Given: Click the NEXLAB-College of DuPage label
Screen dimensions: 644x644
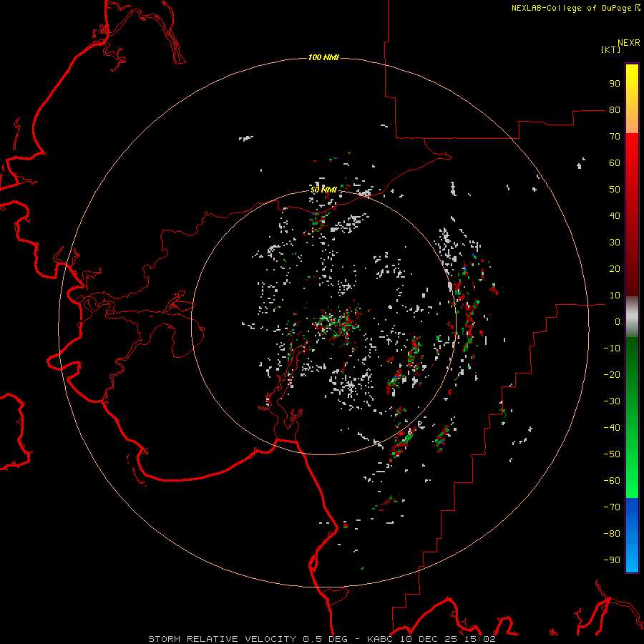Looking at the screenshot, I should pos(575,8).
